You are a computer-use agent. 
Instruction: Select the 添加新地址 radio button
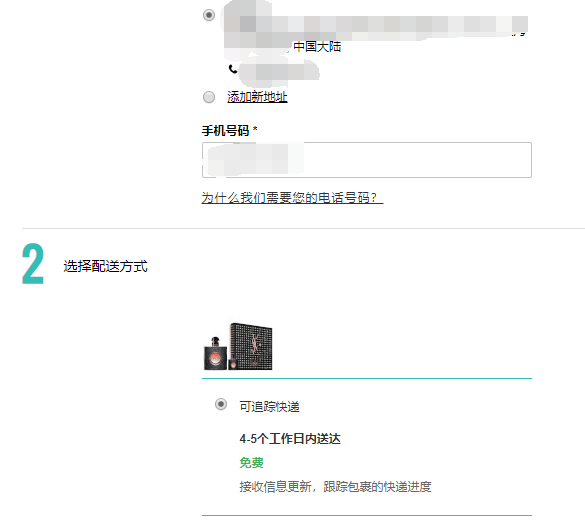pos(209,97)
